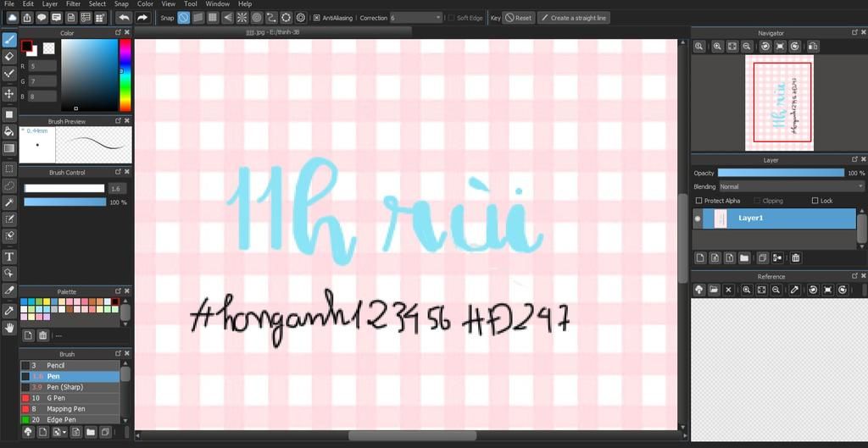Enable the layer Lock checkbox
Viewport: 868px width, 448px height.
pos(815,201)
